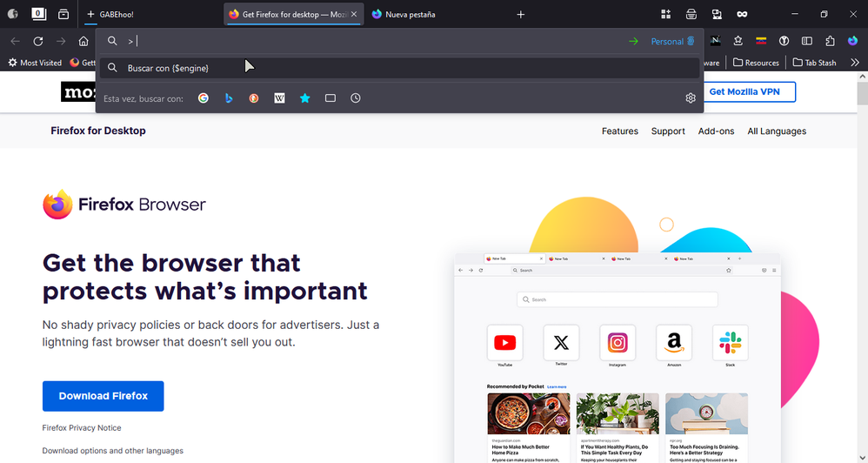868x463 pixels.
Task: Open the Most Visited bookmarks folder
Action: [x=35, y=63]
